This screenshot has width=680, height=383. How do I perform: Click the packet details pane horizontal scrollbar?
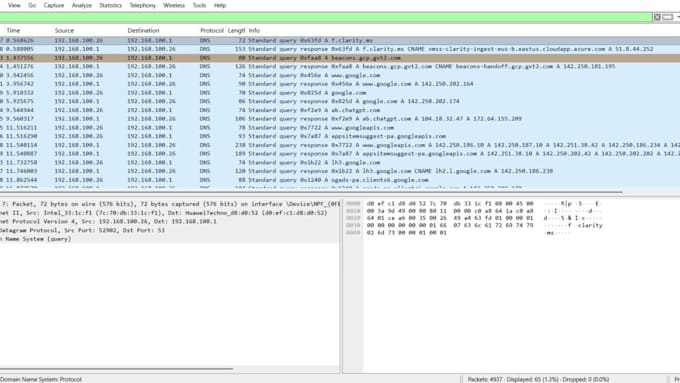pyautogui.click(x=116, y=369)
